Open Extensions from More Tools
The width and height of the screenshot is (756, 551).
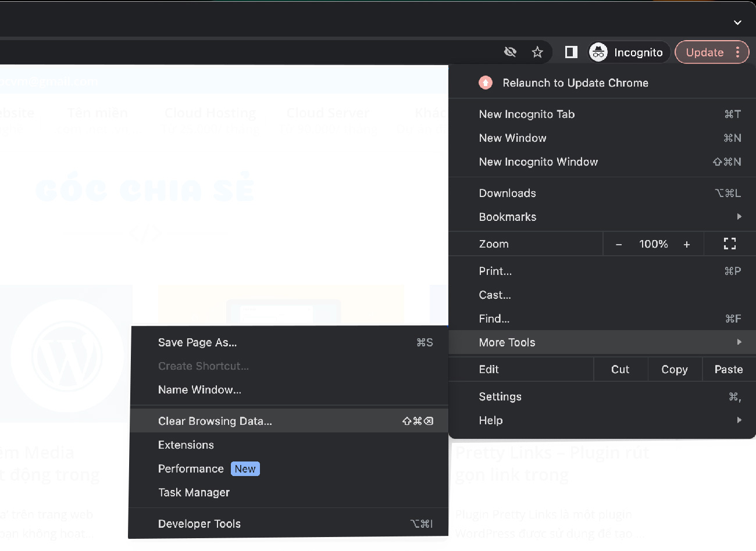289,445
